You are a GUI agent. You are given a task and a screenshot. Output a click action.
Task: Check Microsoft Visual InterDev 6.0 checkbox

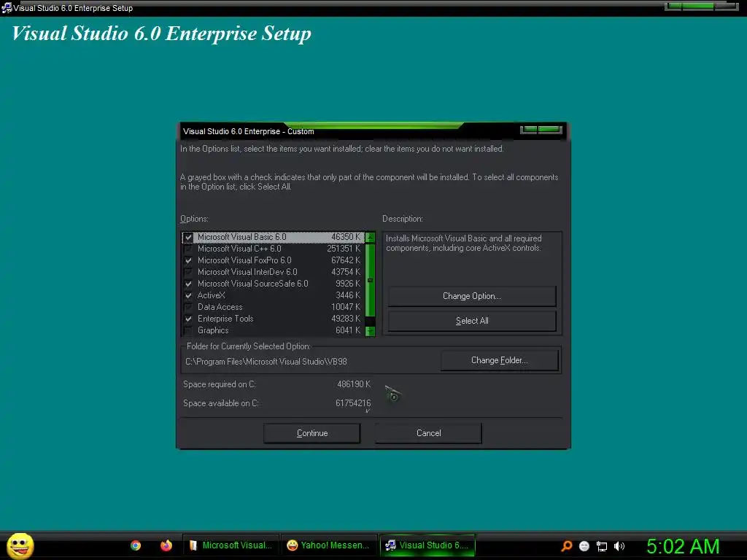(x=189, y=272)
